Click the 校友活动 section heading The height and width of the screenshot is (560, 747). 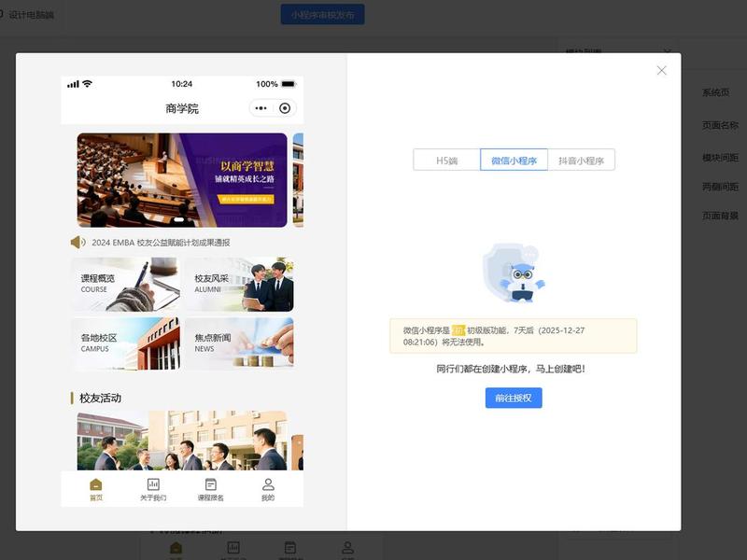(100, 399)
